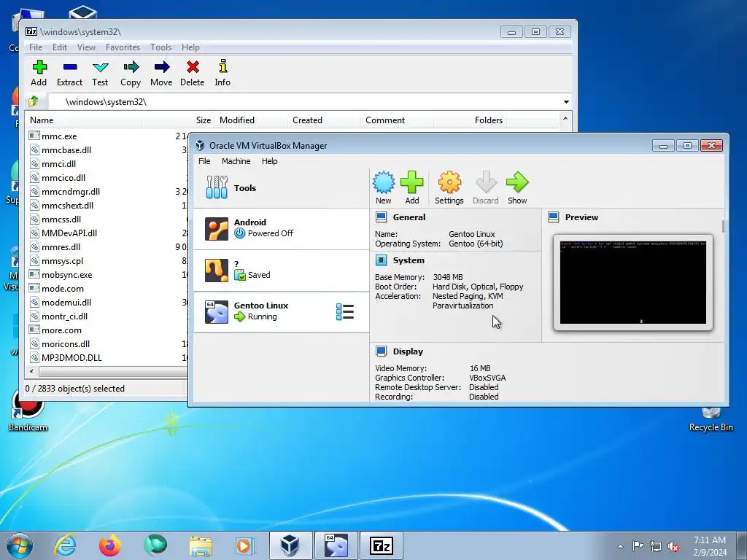
Task: Open the 7-Zip Help menu
Action: pyautogui.click(x=190, y=47)
